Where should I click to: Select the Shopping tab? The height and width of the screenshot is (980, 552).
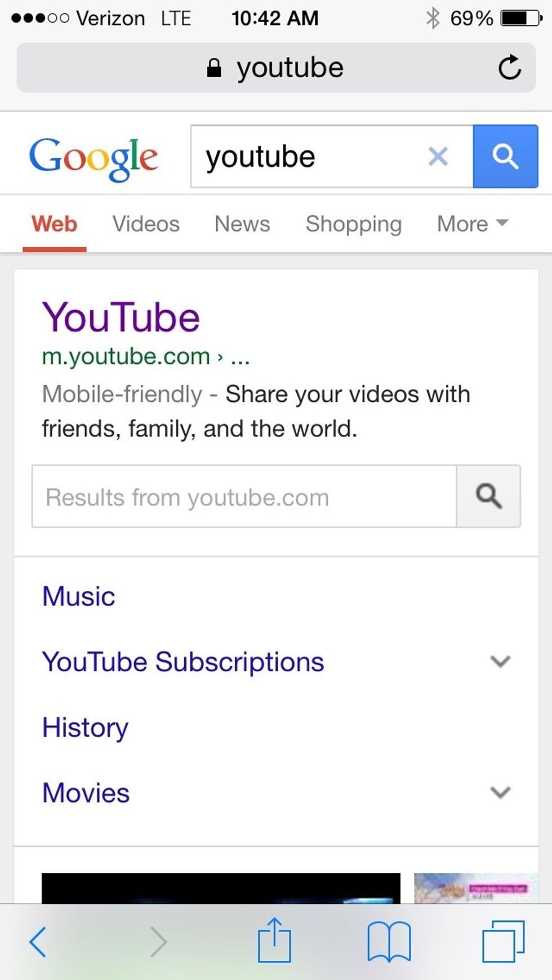(354, 224)
